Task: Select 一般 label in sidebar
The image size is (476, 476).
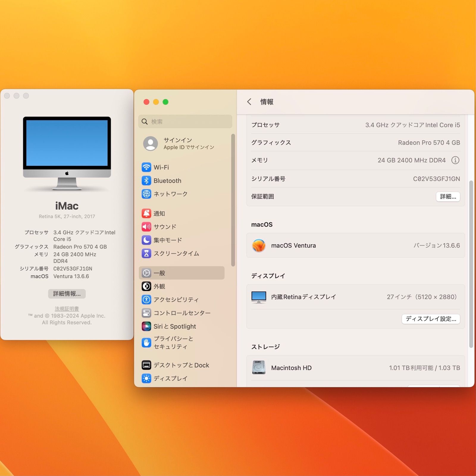Action: pyautogui.click(x=159, y=273)
